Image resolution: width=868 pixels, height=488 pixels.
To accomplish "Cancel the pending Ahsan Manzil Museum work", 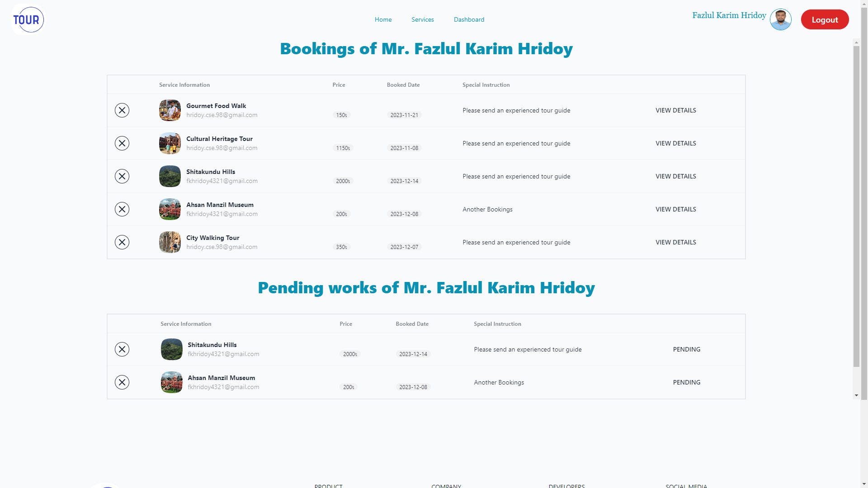I will (122, 382).
